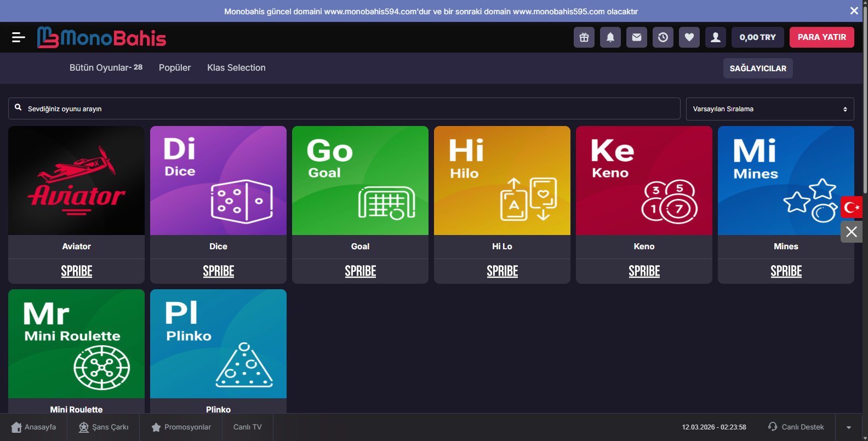Open the history clock icon
The width and height of the screenshot is (868, 441).
[x=663, y=37]
